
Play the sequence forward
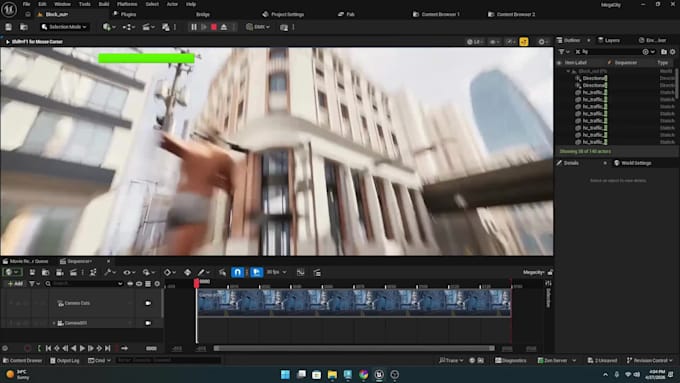82,348
